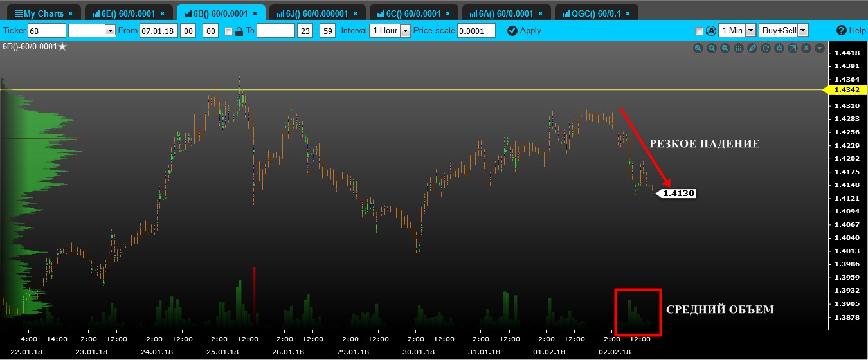Click the 30.01.18 date label on time axis
Viewport: 868px width, 360px height.
(x=419, y=352)
